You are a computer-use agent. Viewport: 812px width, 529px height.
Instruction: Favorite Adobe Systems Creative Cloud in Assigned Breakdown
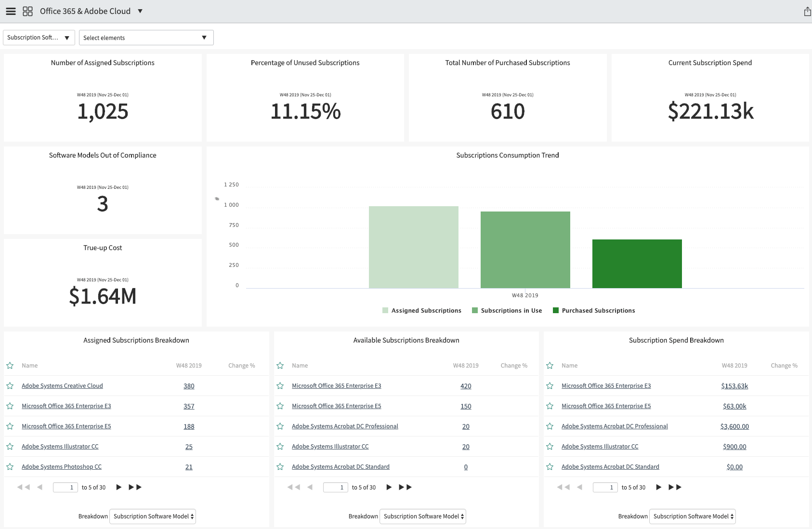[x=10, y=386]
